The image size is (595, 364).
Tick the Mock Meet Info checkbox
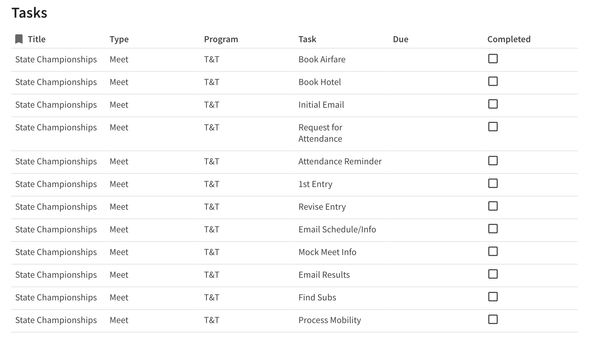(493, 252)
